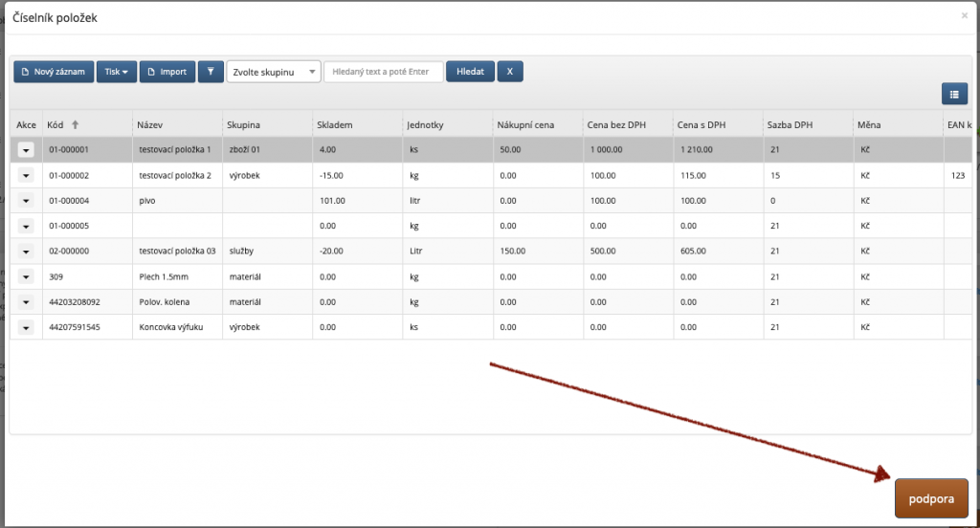Viewport: 980px width, 528px height.
Task: Expand action dropdown for pivo row
Action: point(26,201)
